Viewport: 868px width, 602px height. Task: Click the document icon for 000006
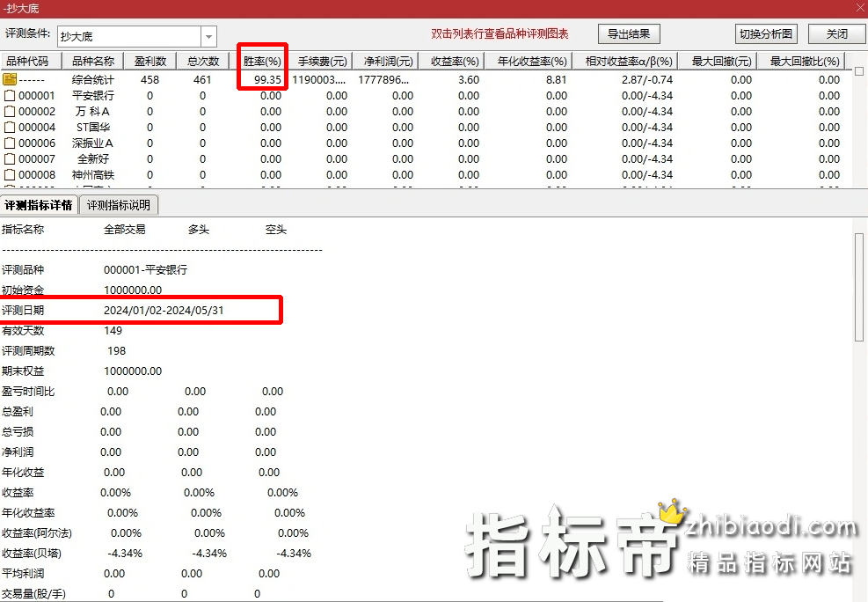(10, 143)
